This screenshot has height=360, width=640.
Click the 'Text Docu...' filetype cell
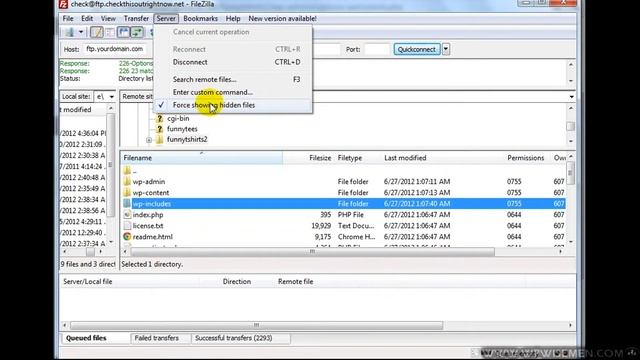point(356,226)
